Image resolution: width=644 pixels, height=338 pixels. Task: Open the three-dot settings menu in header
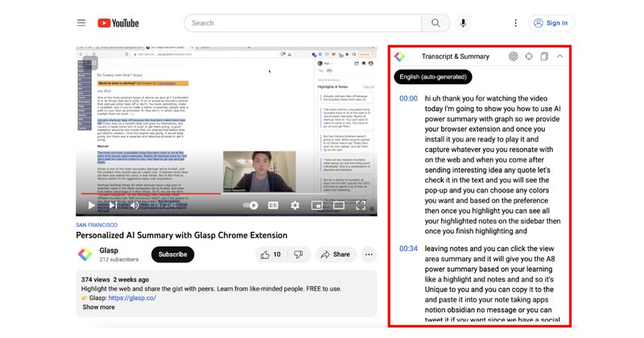pos(515,23)
